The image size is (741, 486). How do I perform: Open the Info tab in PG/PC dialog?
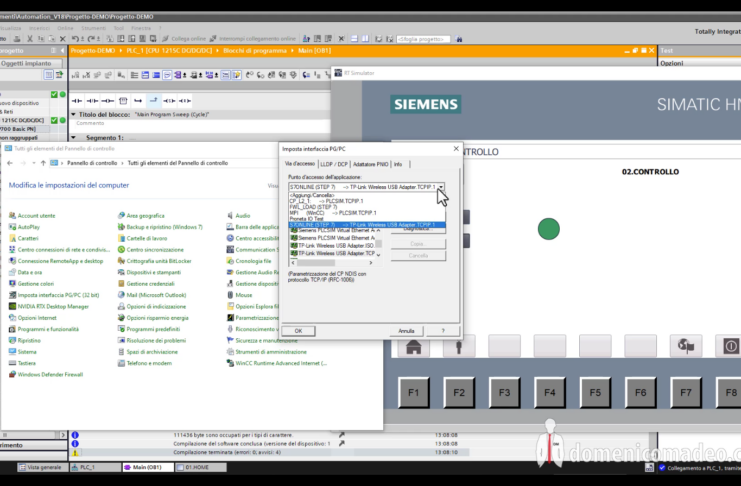click(398, 164)
